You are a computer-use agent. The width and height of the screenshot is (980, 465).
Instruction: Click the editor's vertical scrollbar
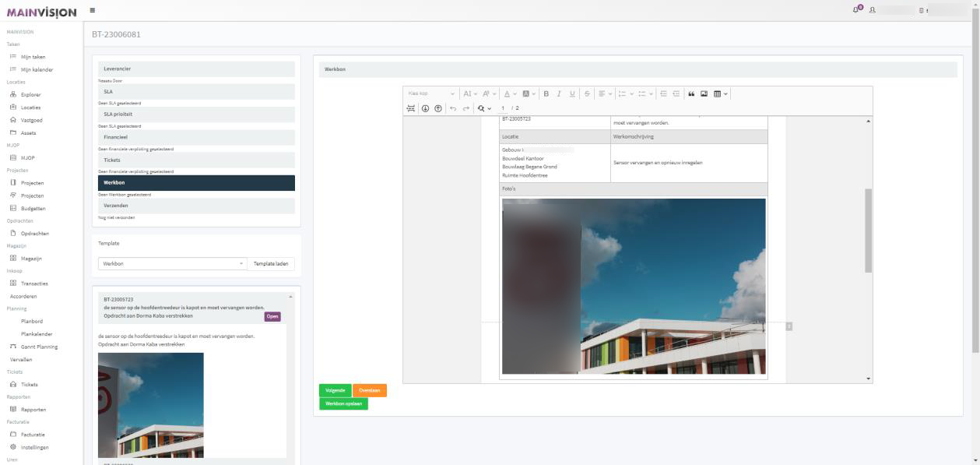[869, 230]
